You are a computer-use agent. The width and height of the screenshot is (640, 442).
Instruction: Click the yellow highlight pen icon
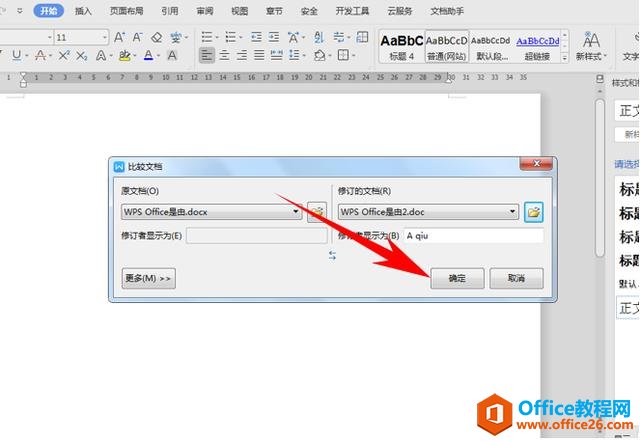click(x=124, y=55)
